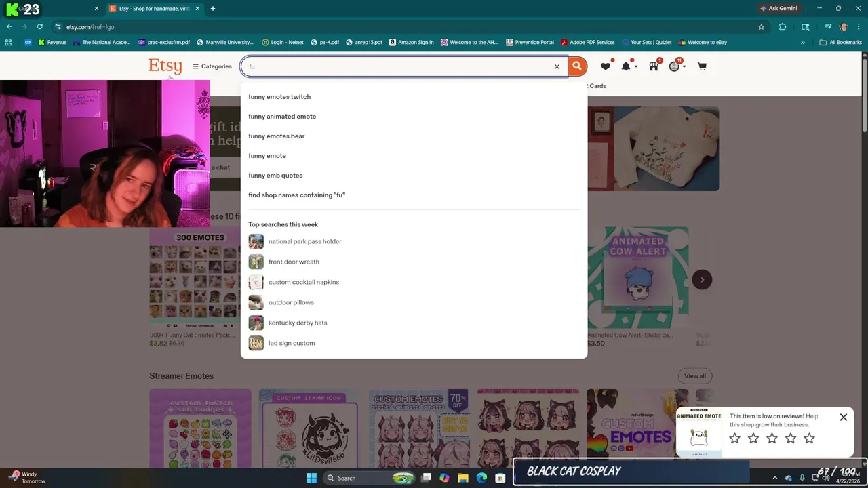Viewport: 868px width, 488px height.
Task: Open the shopping cart
Action: [702, 66]
